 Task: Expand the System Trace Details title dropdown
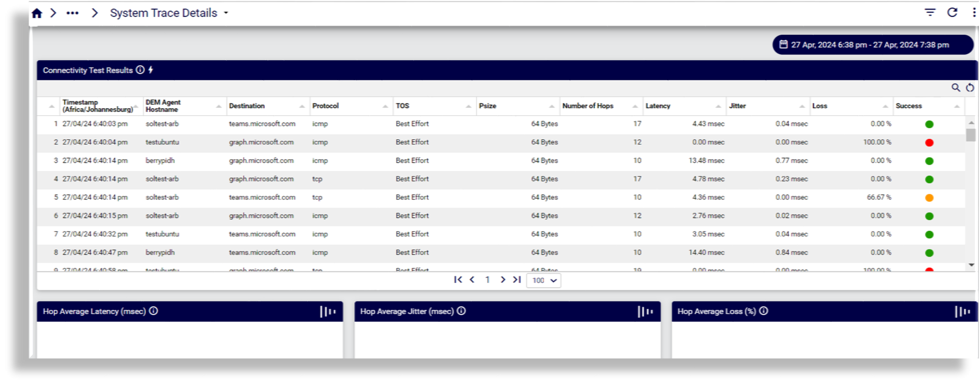pyautogui.click(x=226, y=13)
